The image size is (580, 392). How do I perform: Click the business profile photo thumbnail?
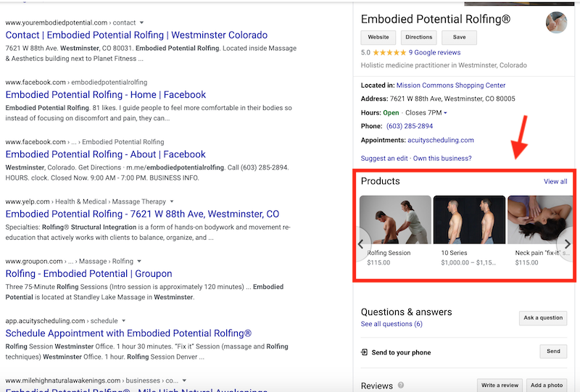556,23
